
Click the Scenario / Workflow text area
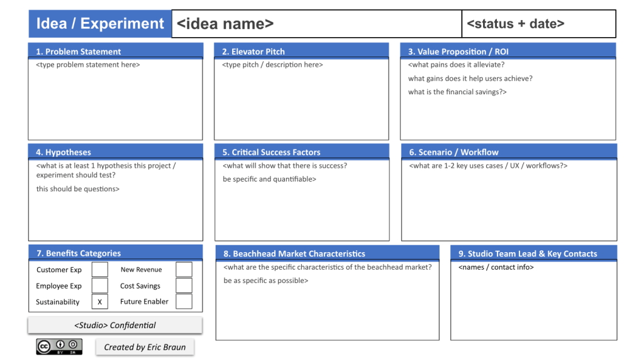508,201
